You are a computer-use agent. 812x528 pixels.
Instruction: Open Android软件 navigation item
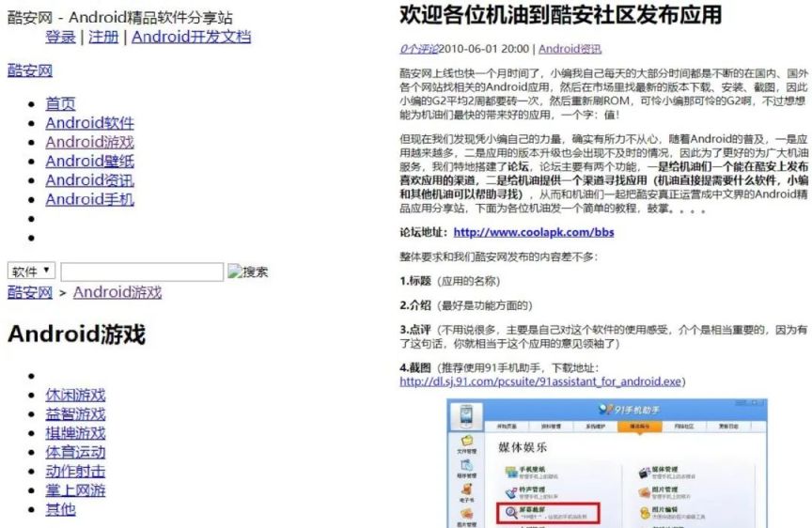tap(89, 123)
